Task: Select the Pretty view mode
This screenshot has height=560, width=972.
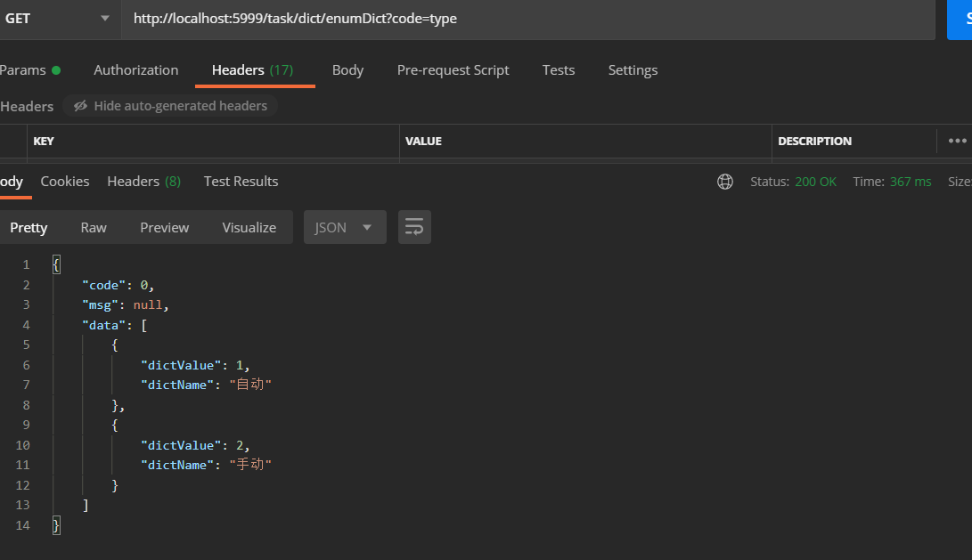Action: (x=29, y=227)
